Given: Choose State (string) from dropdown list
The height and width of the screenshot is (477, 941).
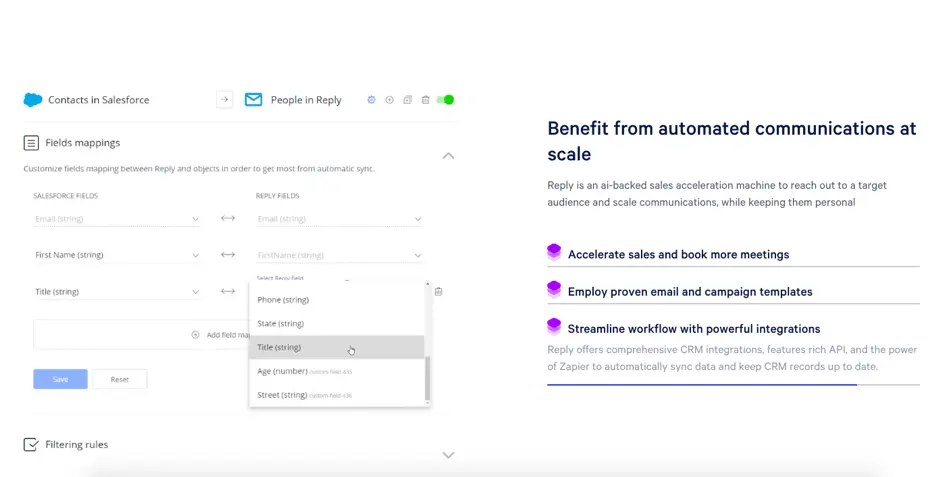Looking at the screenshot, I should click(x=337, y=323).
